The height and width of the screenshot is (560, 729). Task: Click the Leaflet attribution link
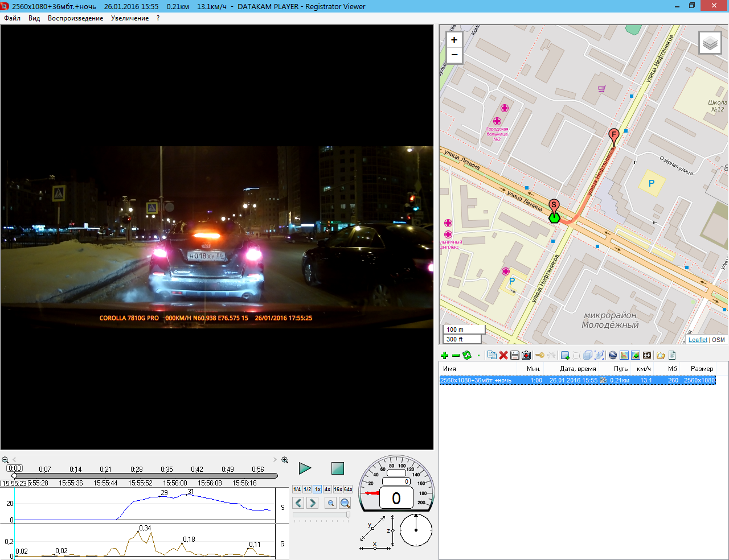[x=698, y=340]
